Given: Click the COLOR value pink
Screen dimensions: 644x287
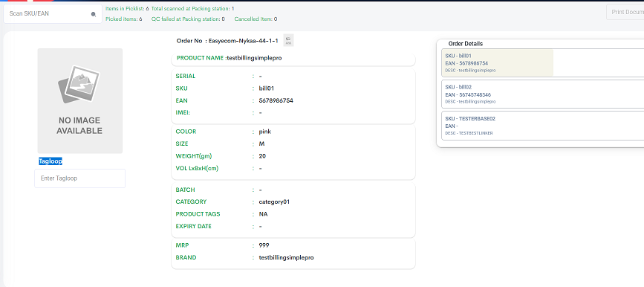Looking at the screenshot, I should tap(265, 132).
